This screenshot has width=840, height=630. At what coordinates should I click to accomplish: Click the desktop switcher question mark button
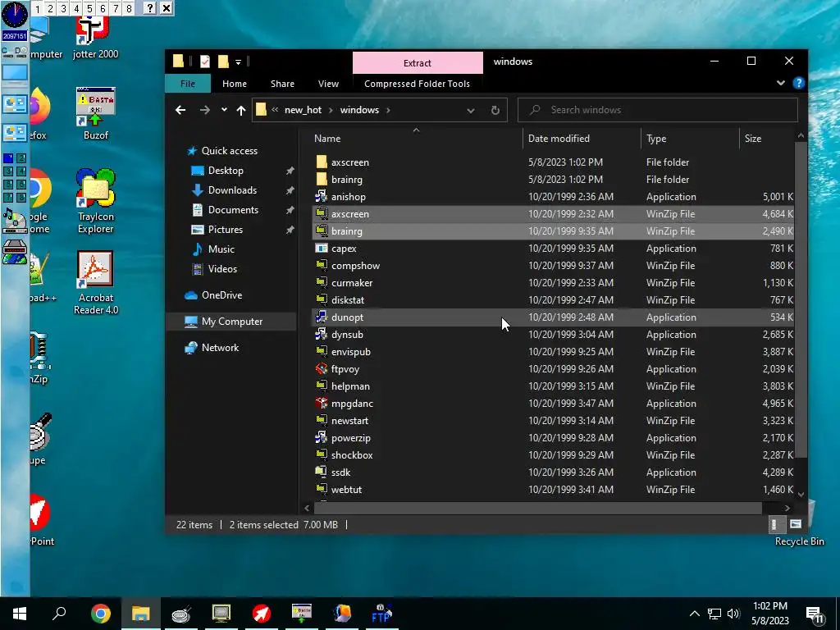pyautogui.click(x=150, y=8)
